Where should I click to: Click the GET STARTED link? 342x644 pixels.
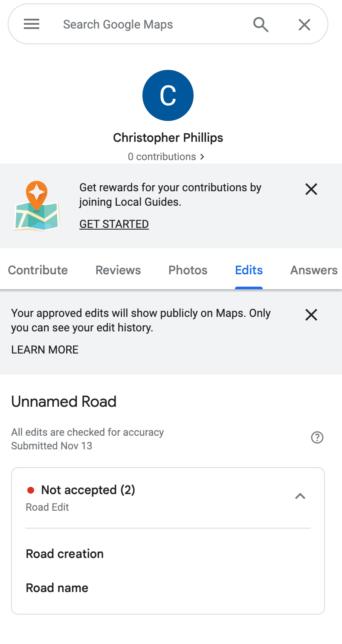pyautogui.click(x=114, y=224)
